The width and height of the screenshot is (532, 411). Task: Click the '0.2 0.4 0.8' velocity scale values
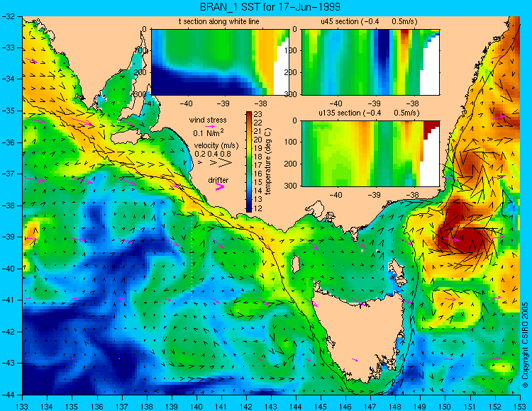point(213,154)
